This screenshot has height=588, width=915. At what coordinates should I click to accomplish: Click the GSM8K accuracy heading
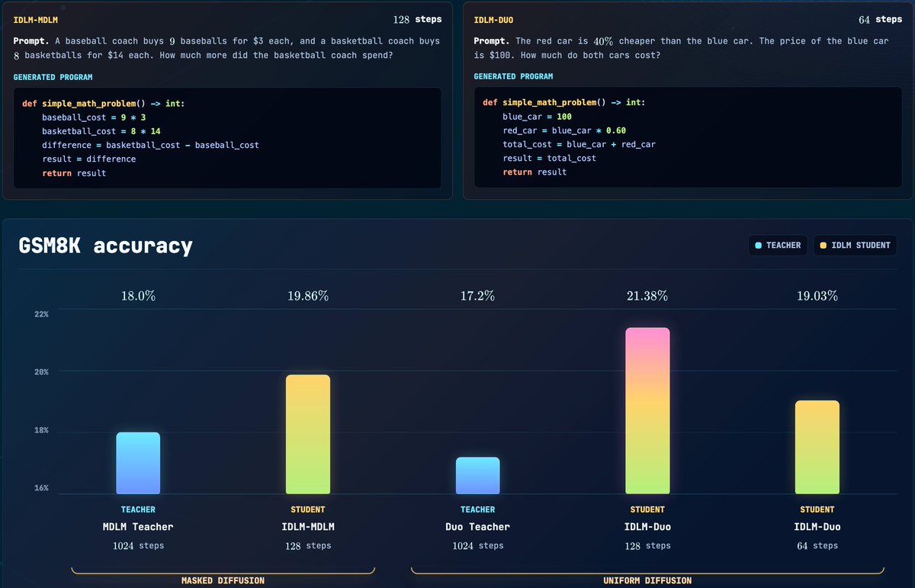pos(105,246)
